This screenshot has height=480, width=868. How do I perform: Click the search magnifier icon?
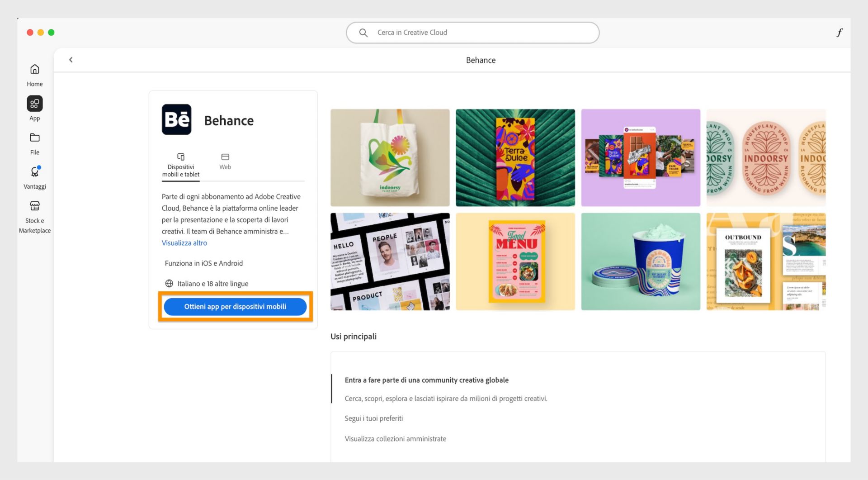(363, 33)
